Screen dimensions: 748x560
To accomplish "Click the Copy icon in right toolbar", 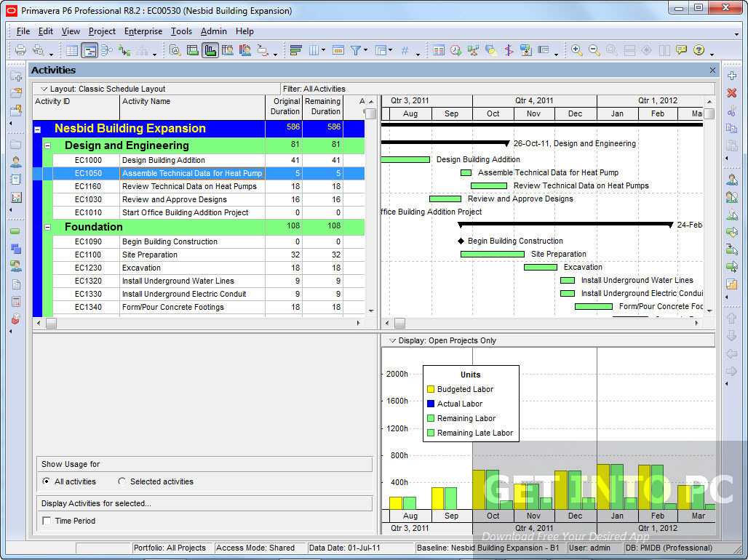I will tap(732, 128).
